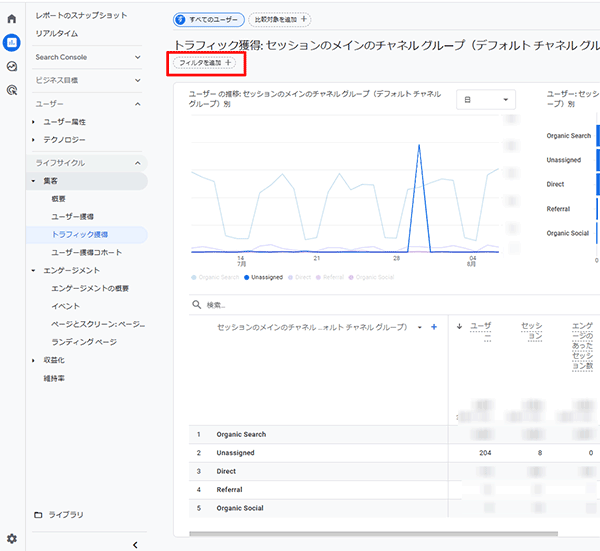Click the blue plus icon beside dimension header
The height and width of the screenshot is (551, 600).
(x=433, y=327)
